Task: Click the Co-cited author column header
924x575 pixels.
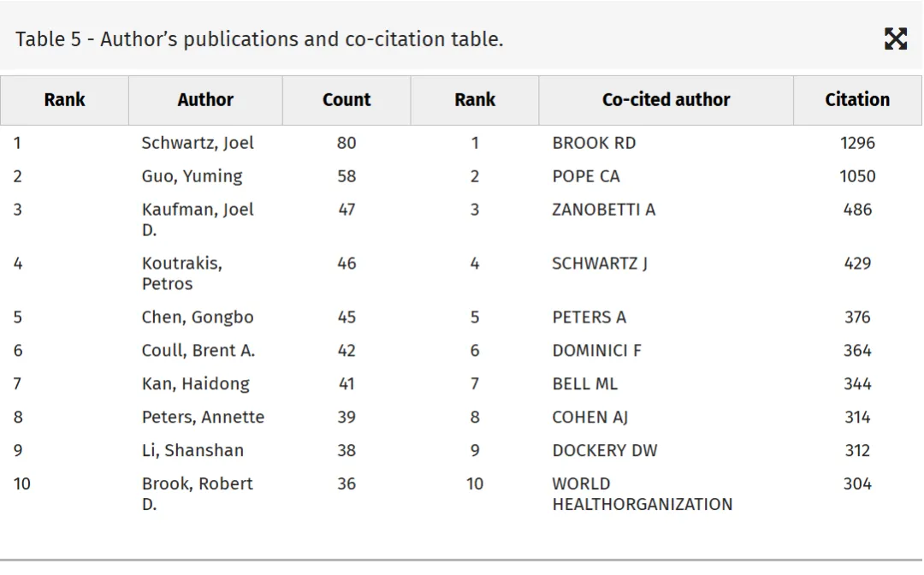Action: [x=666, y=99]
